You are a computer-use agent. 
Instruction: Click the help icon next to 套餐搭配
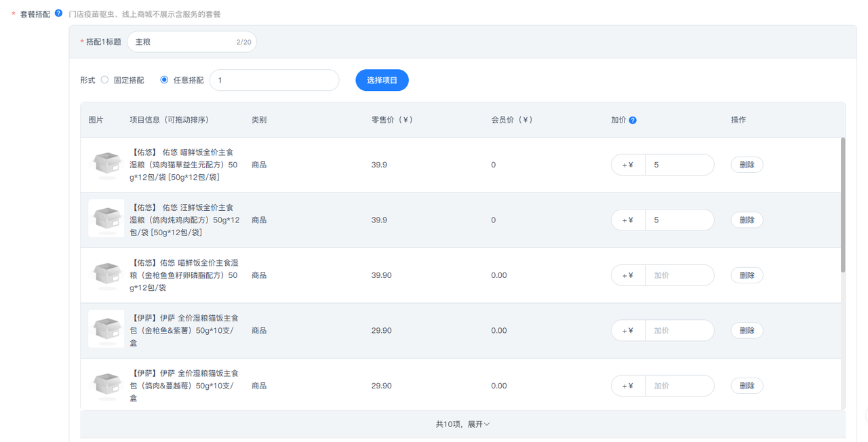pos(58,13)
